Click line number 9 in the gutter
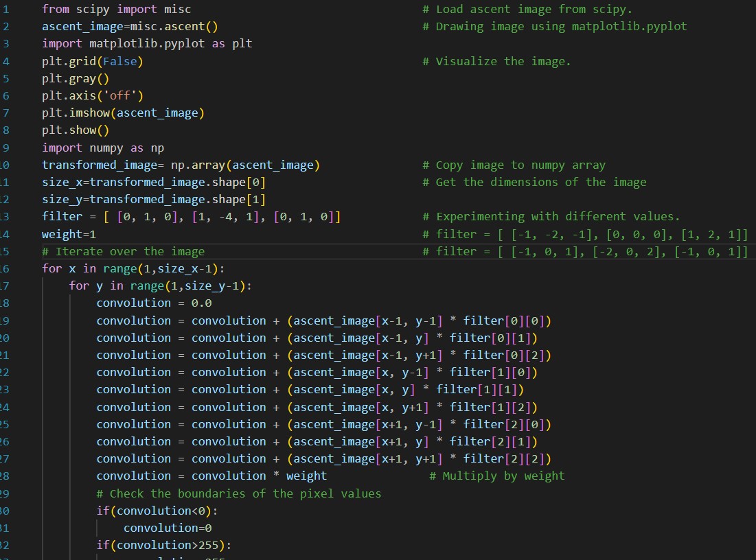This screenshot has width=756, height=560. tap(5, 148)
